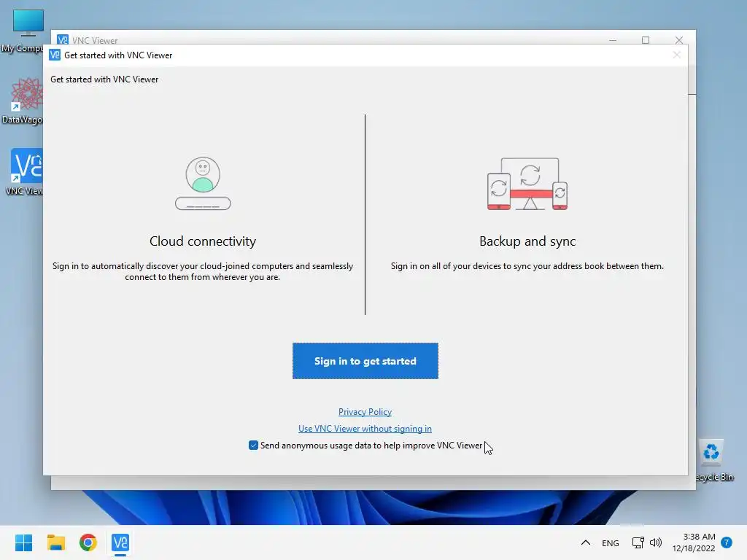This screenshot has height=560, width=747.
Task: Click the VNC logo in the dialog title bar
Action: pos(55,55)
